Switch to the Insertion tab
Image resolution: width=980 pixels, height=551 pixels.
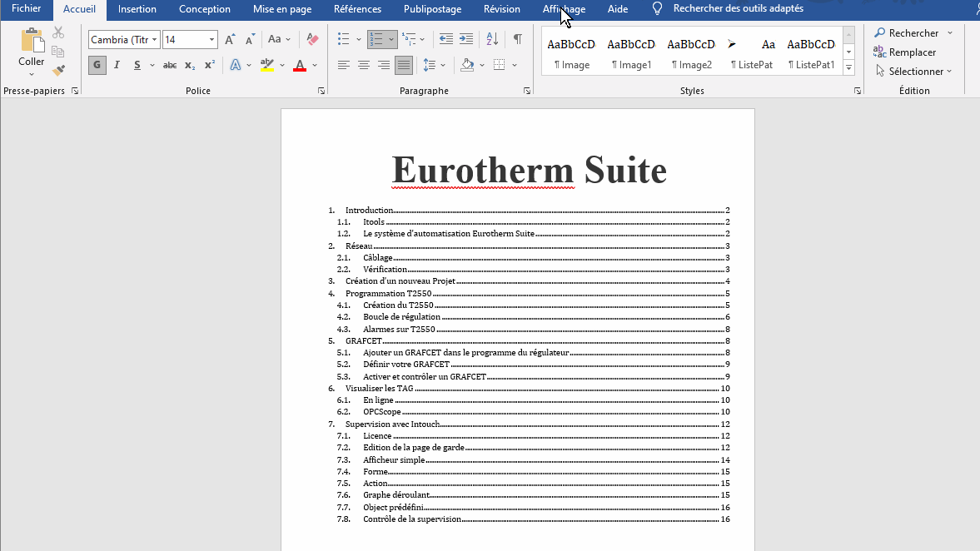tap(137, 9)
